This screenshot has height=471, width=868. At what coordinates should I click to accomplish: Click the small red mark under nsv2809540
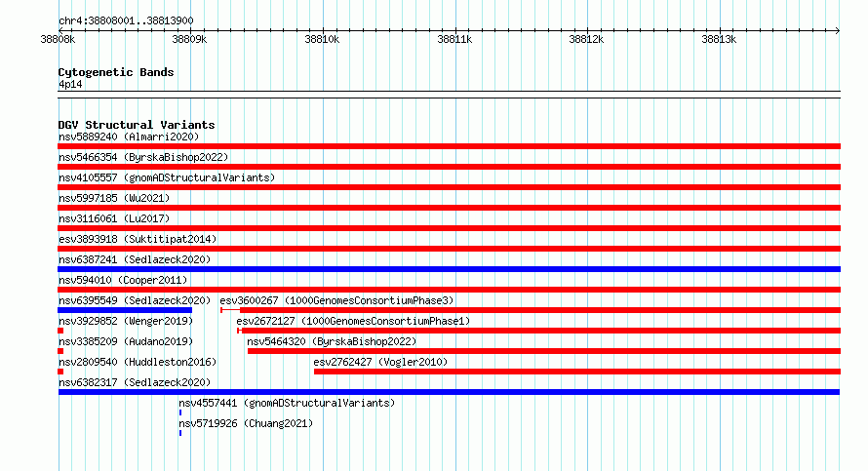coord(60,372)
